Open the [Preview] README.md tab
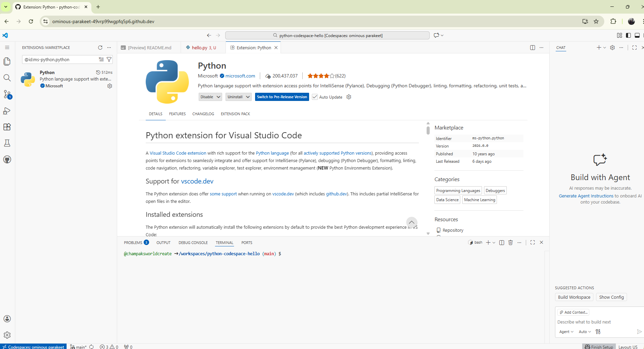644x349 pixels. tap(149, 48)
